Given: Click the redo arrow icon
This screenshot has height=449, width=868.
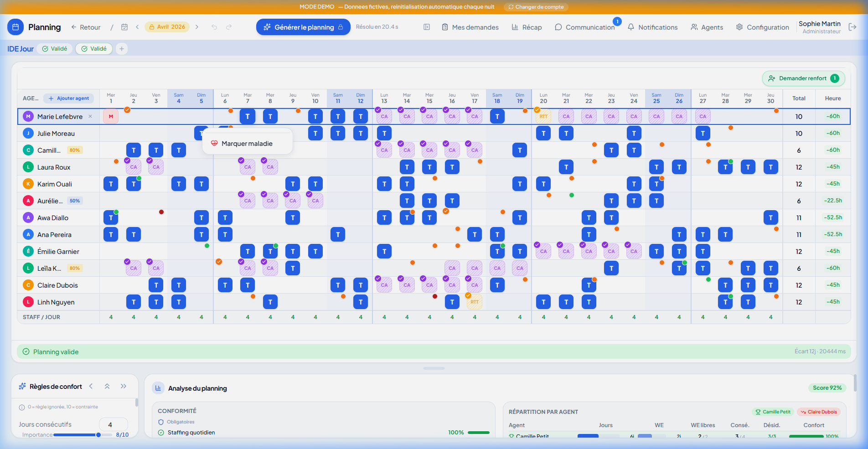Looking at the screenshot, I should point(229,27).
